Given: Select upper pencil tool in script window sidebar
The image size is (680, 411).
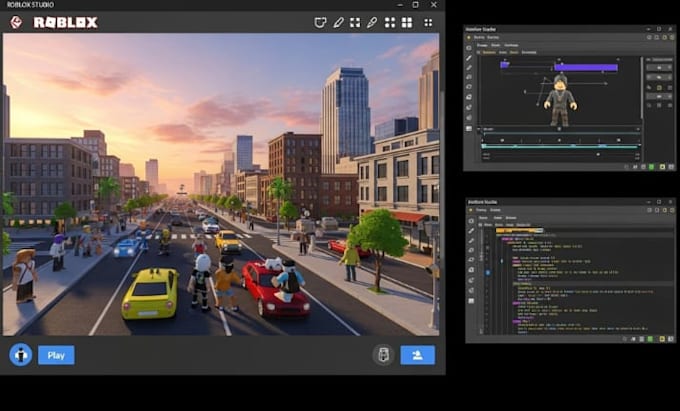Looking at the screenshot, I should pos(471,231).
